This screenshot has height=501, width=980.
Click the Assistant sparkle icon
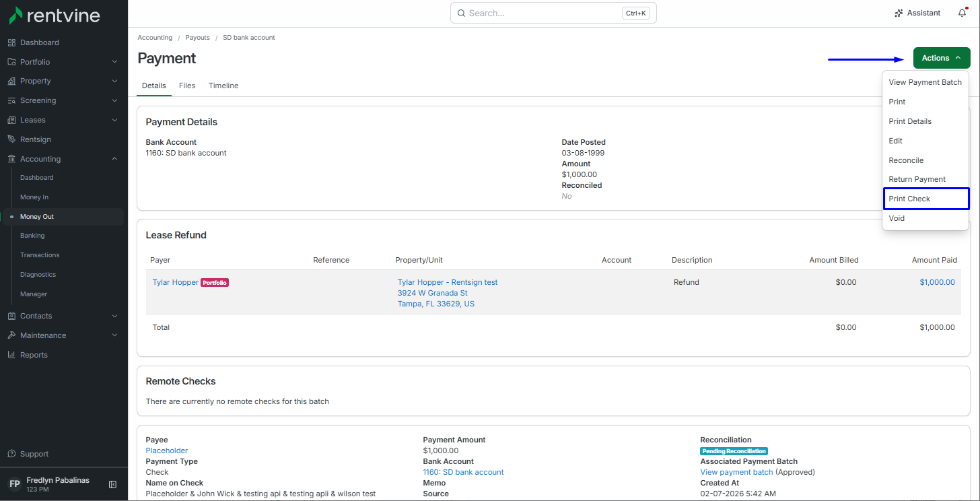(899, 13)
